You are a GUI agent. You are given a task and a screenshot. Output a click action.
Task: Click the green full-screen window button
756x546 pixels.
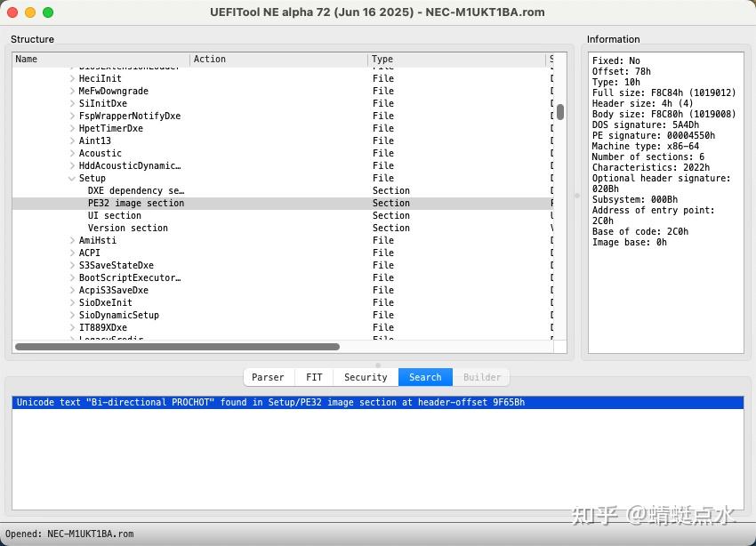(46, 12)
